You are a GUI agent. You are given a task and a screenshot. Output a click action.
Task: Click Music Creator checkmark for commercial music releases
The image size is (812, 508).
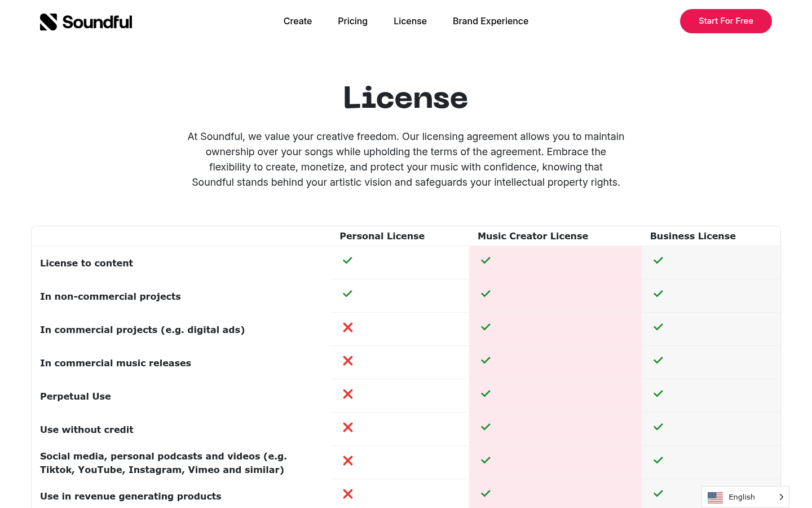[x=486, y=360]
